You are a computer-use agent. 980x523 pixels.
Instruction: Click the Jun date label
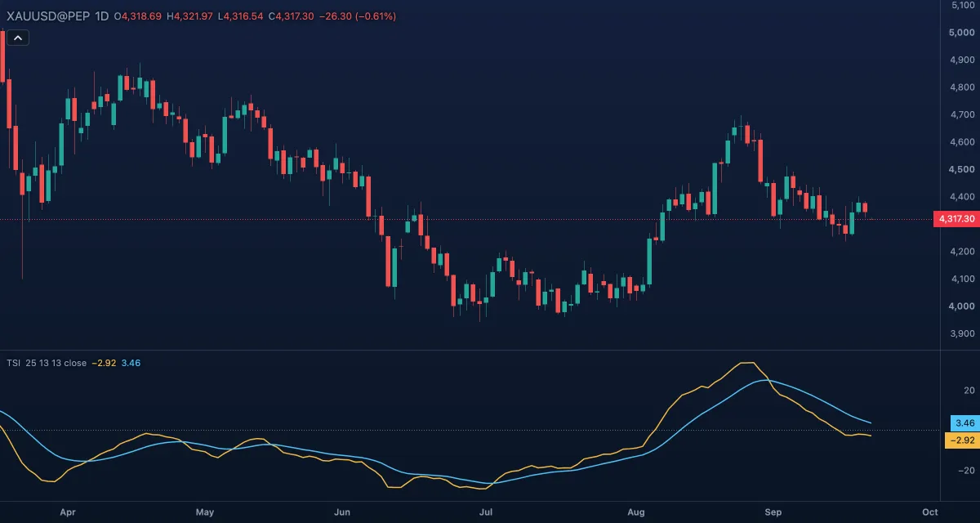click(342, 512)
